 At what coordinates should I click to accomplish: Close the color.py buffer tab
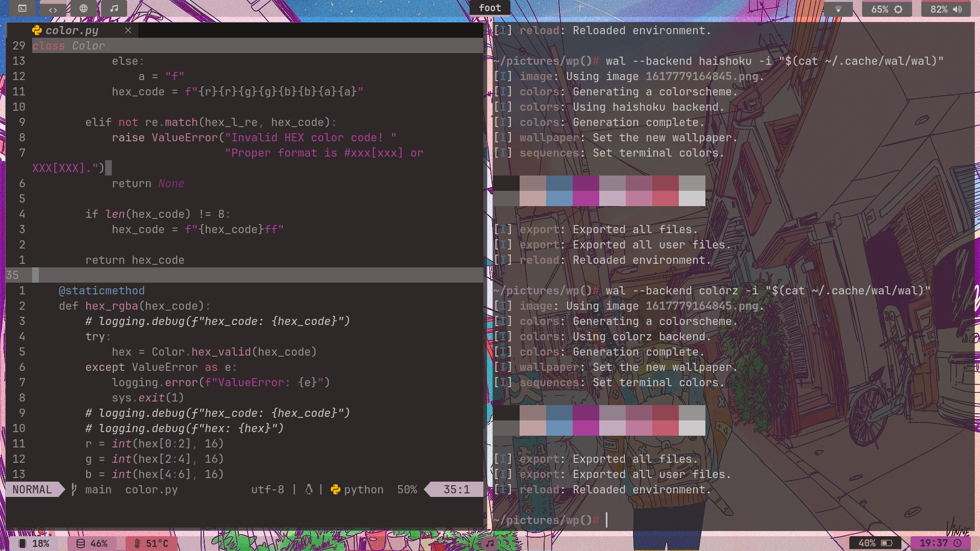click(128, 31)
